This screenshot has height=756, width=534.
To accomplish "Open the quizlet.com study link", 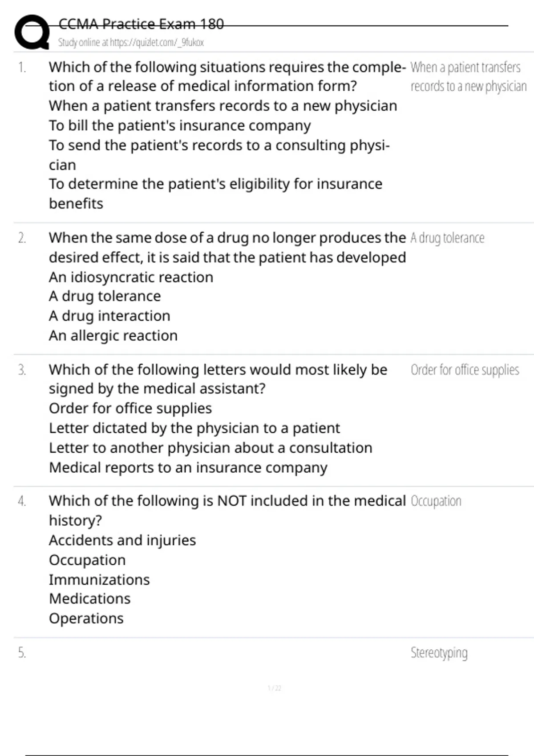I will [130, 43].
